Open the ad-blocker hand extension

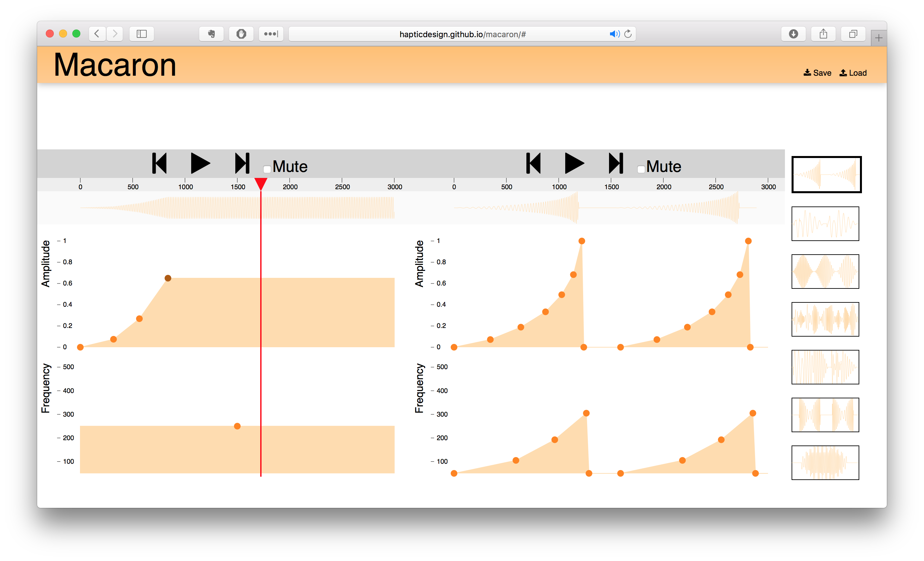coord(241,34)
